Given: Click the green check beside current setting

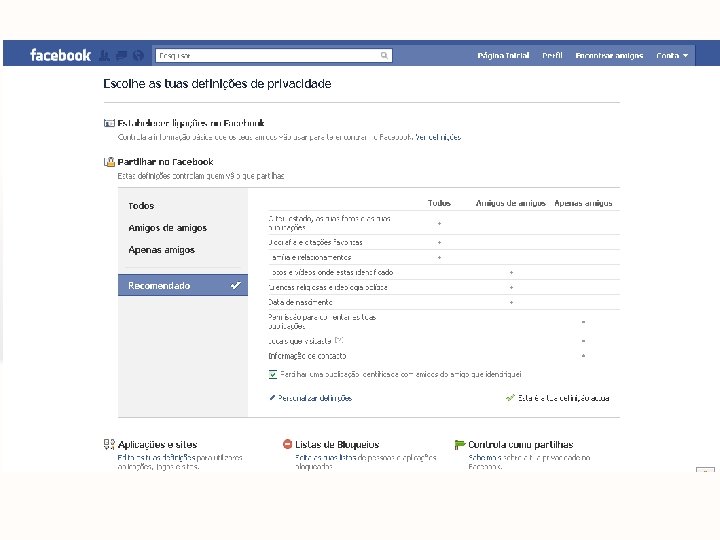Looking at the screenshot, I should 510,398.
